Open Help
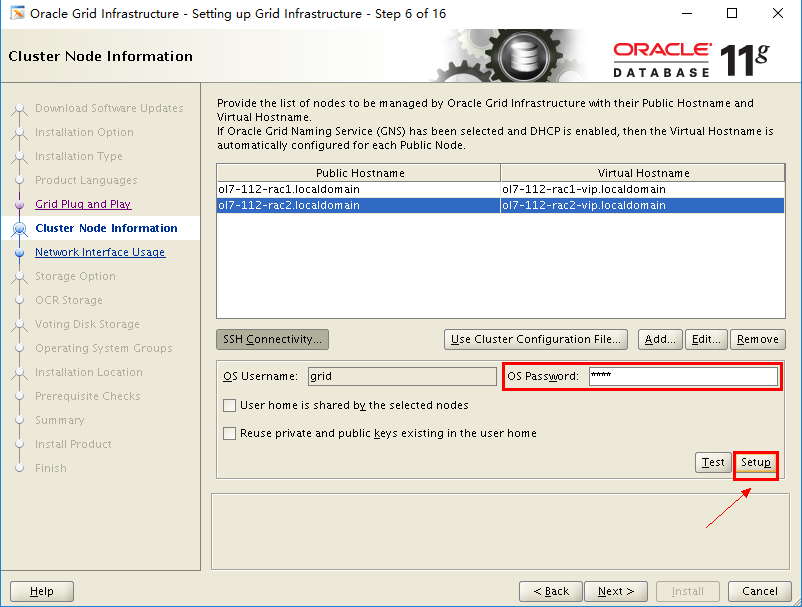Image resolution: width=802 pixels, height=607 pixels. (x=42, y=591)
